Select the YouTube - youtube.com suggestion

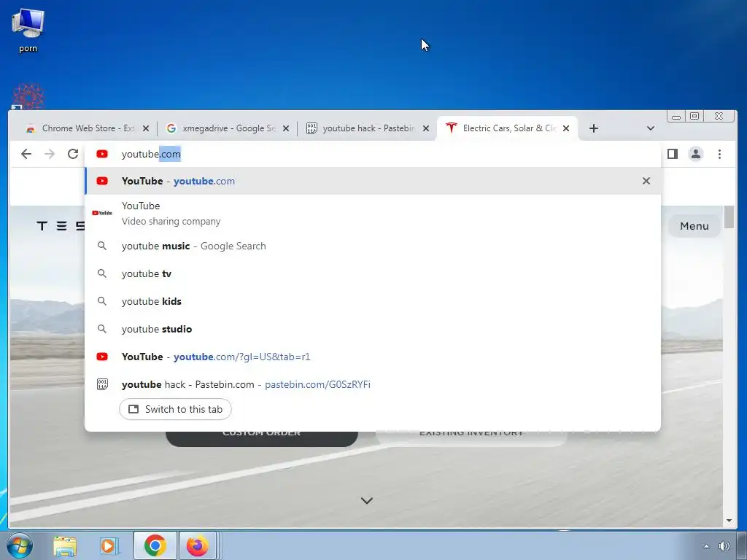click(x=373, y=181)
